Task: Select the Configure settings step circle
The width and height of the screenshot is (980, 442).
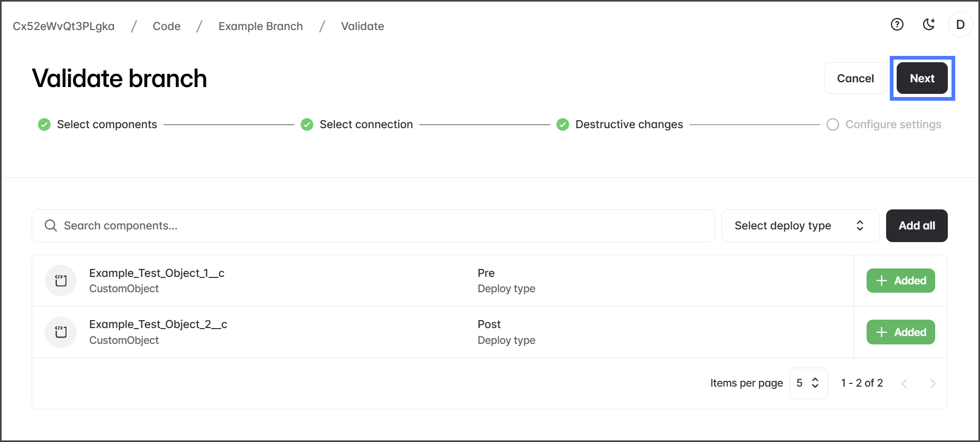Action: tap(832, 124)
